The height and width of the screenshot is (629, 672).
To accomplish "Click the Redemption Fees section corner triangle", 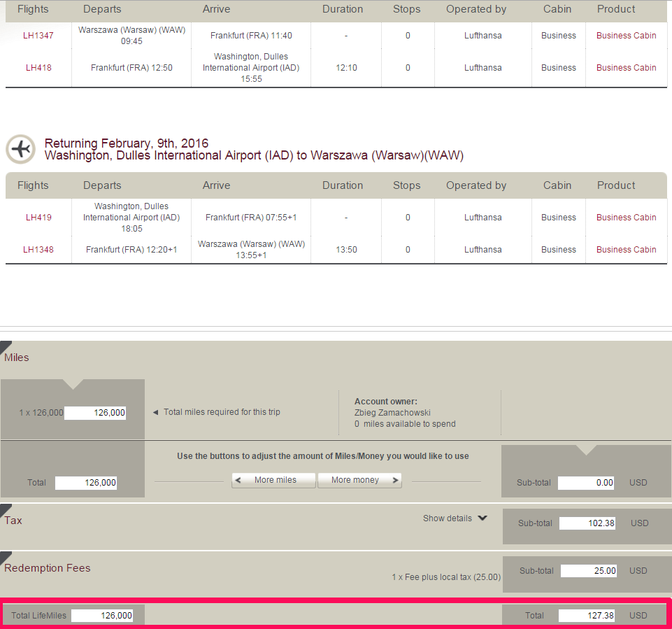I will tap(5, 557).
